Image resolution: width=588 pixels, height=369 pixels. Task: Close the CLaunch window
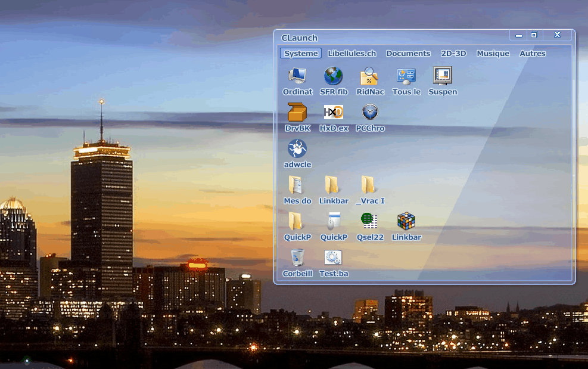pos(557,35)
